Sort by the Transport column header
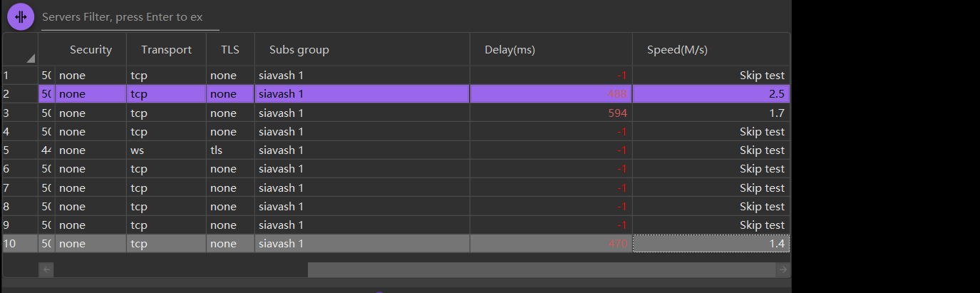The image size is (980, 293). pos(166,50)
